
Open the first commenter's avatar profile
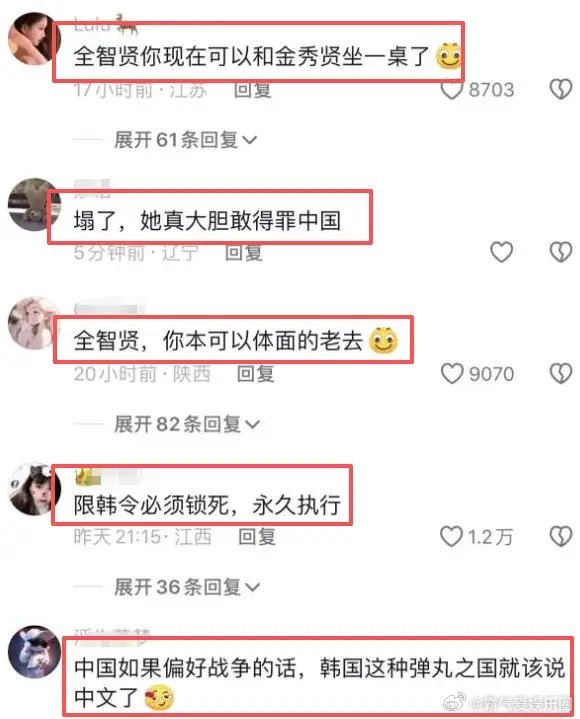[x=33, y=39]
